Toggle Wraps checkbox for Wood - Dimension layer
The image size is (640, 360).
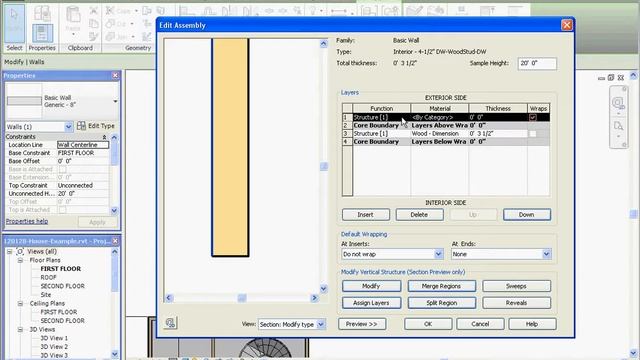533,134
